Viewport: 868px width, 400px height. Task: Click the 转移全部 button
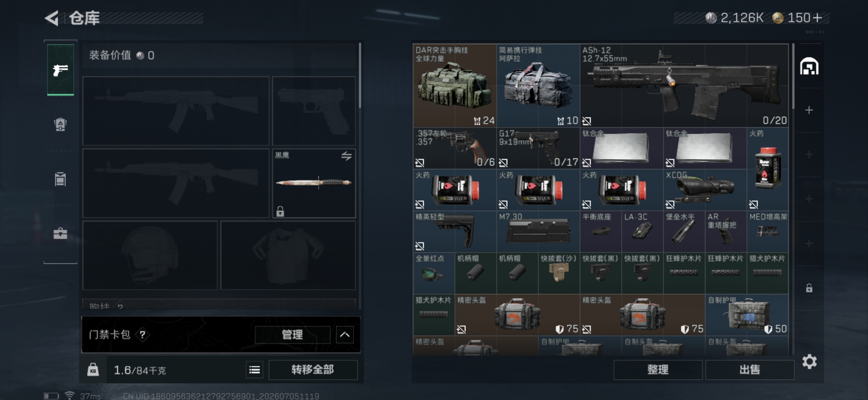tap(313, 370)
